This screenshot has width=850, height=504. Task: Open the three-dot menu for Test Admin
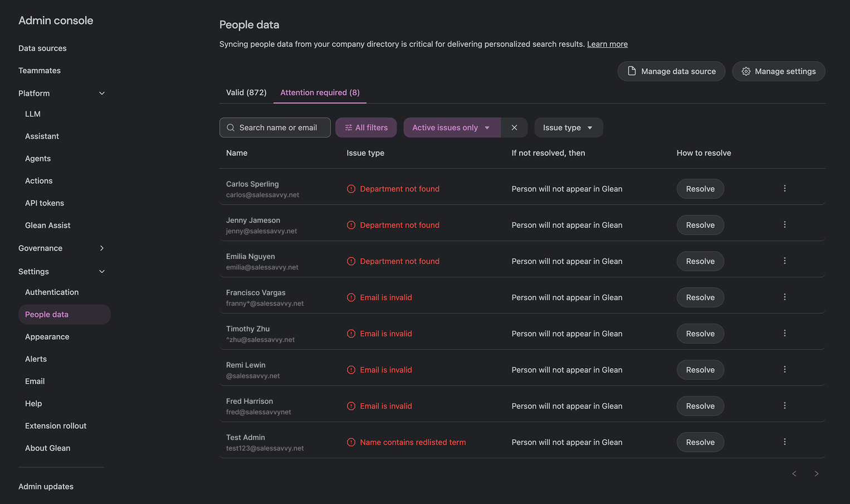click(x=784, y=442)
